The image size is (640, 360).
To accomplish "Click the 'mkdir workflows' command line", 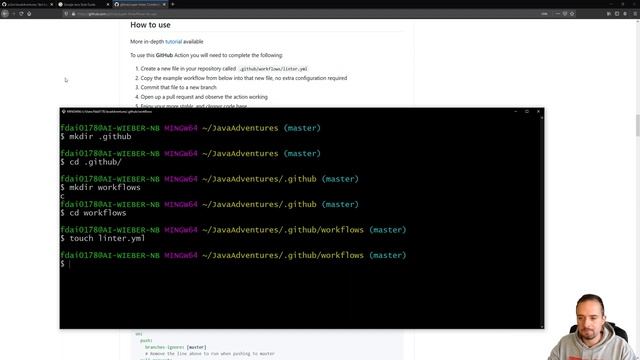I will click(100, 187).
